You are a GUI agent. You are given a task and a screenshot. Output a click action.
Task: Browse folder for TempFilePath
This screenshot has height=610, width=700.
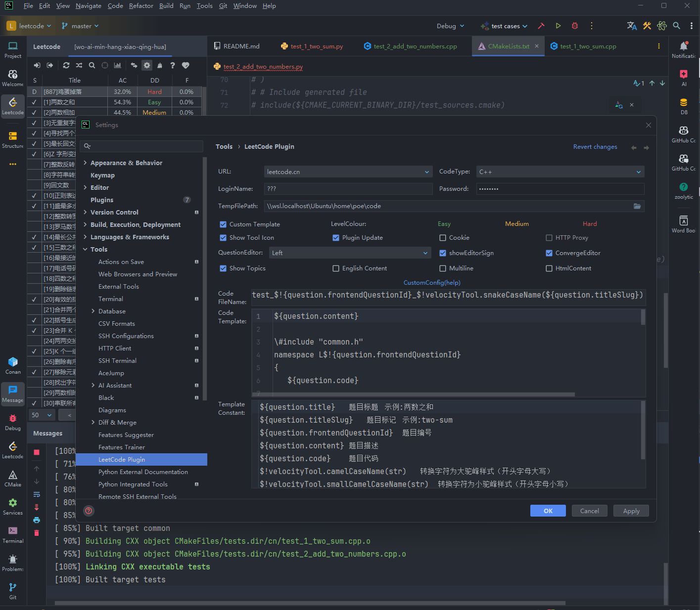tap(637, 206)
